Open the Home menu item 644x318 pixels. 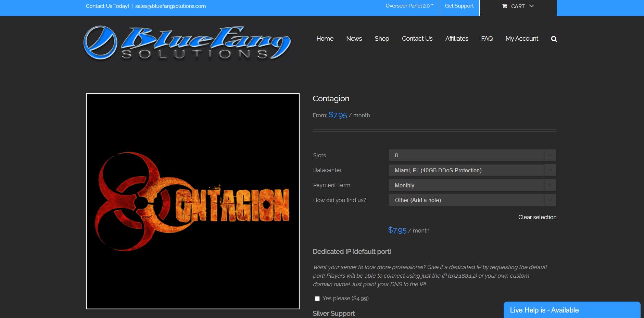325,39
